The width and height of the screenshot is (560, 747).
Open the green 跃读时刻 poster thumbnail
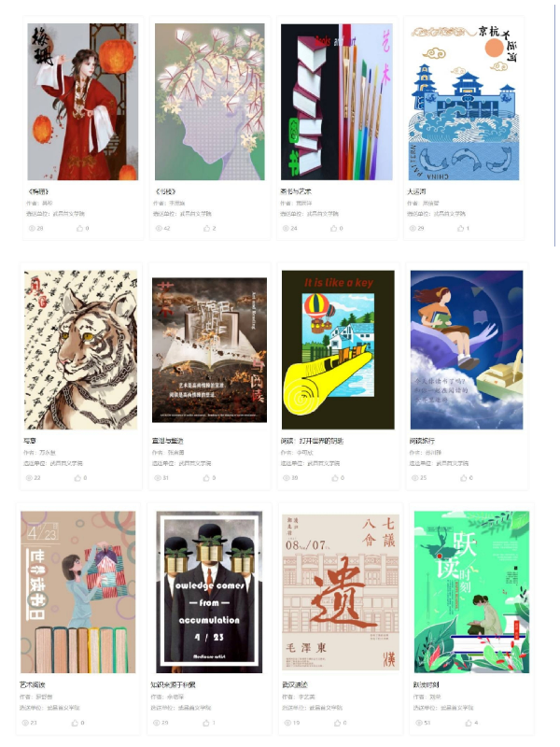[x=471, y=592]
